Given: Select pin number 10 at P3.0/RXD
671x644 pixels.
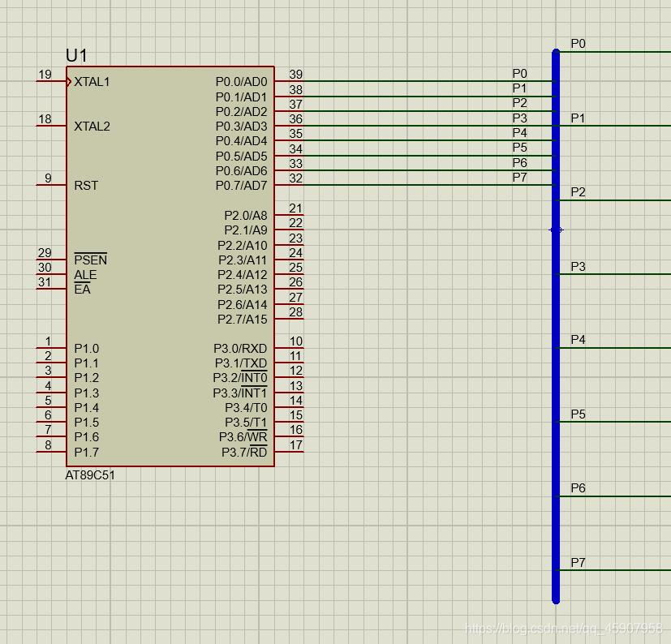Looking at the screenshot, I should tap(295, 341).
